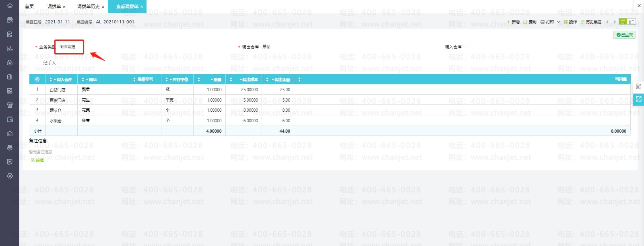Open the twelfth sidebar shield icon
Viewport: 644px width, 246px height.
(10, 162)
